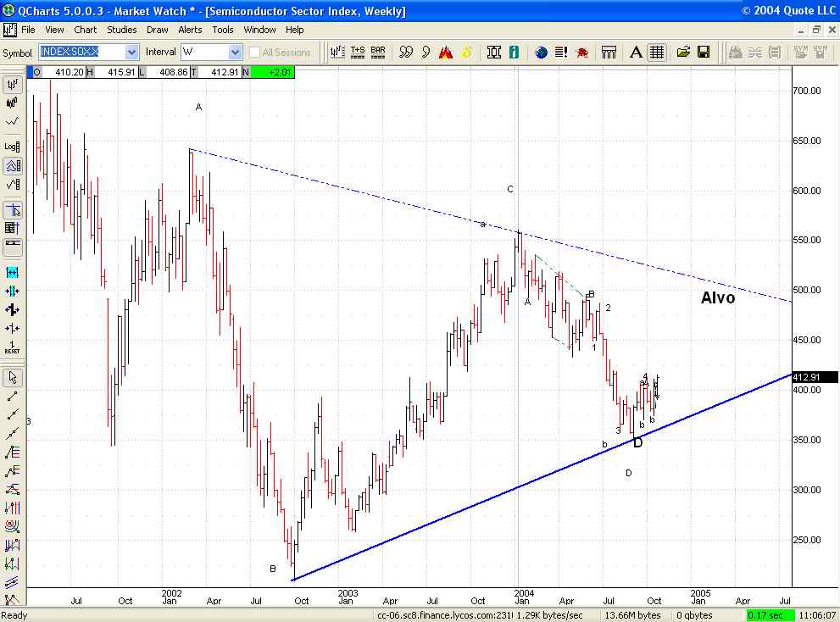
Task: Click the Roman column icon
Action: [x=494, y=52]
